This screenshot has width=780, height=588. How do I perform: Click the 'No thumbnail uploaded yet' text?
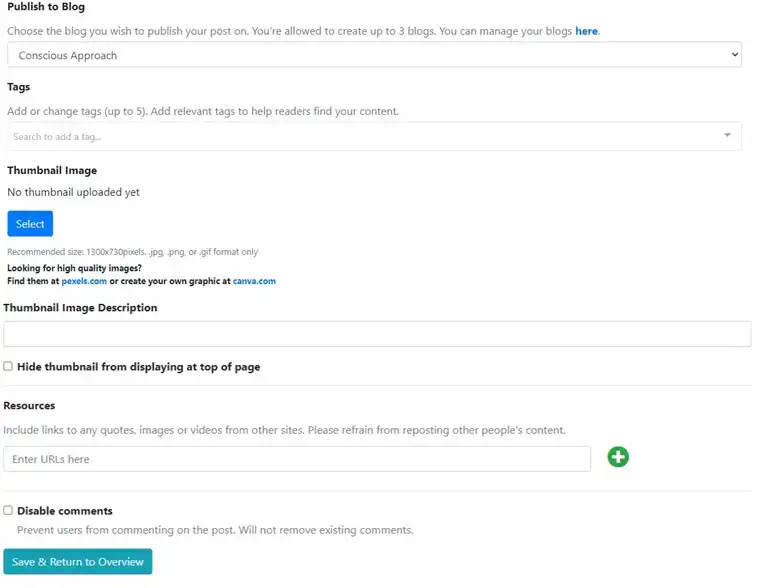73,192
